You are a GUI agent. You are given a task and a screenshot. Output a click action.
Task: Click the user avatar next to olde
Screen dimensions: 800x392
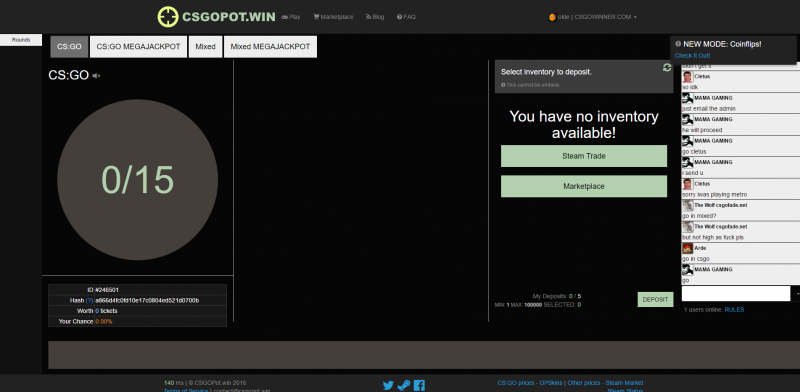click(x=552, y=17)
